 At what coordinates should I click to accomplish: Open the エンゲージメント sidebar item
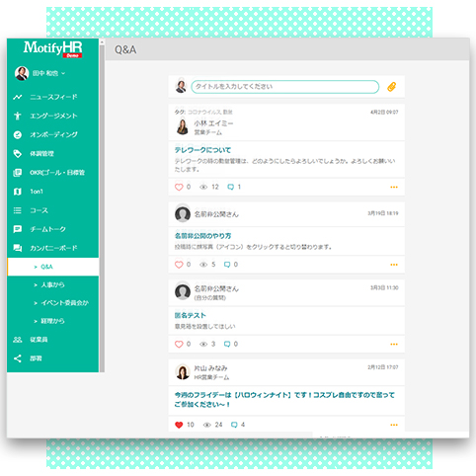(x=52, y=116)
